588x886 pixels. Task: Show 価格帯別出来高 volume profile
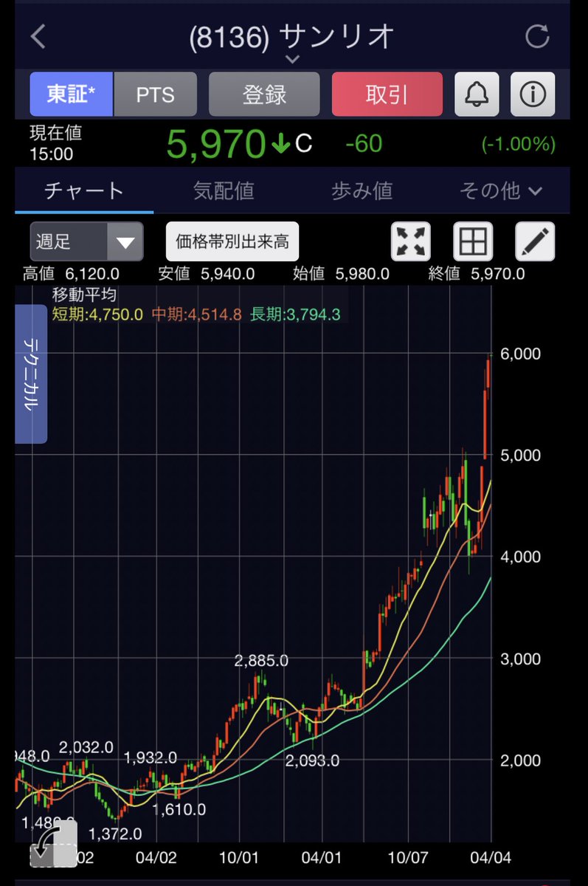click(x=232, y=241)
